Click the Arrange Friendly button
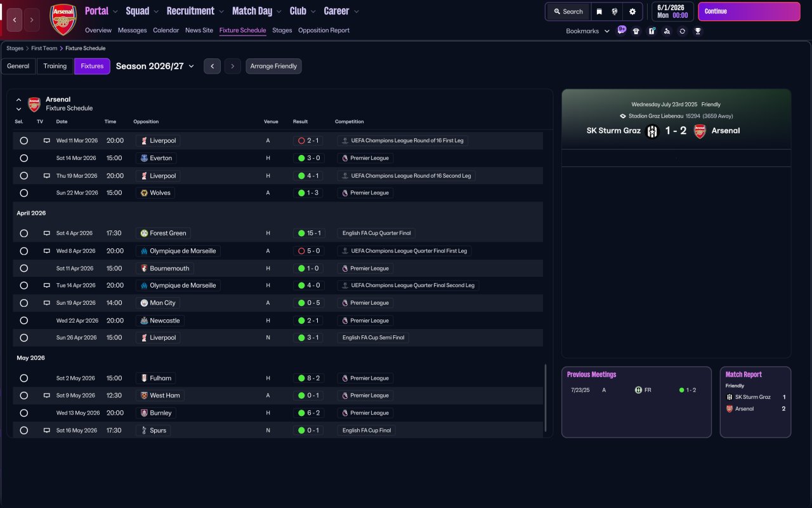 pyautogui.click(x=273, y=66)
